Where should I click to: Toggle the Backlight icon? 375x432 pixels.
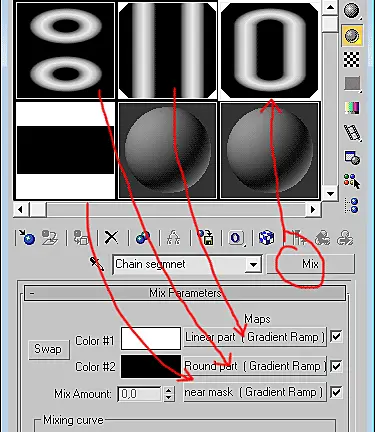click(x=352, y=35)
